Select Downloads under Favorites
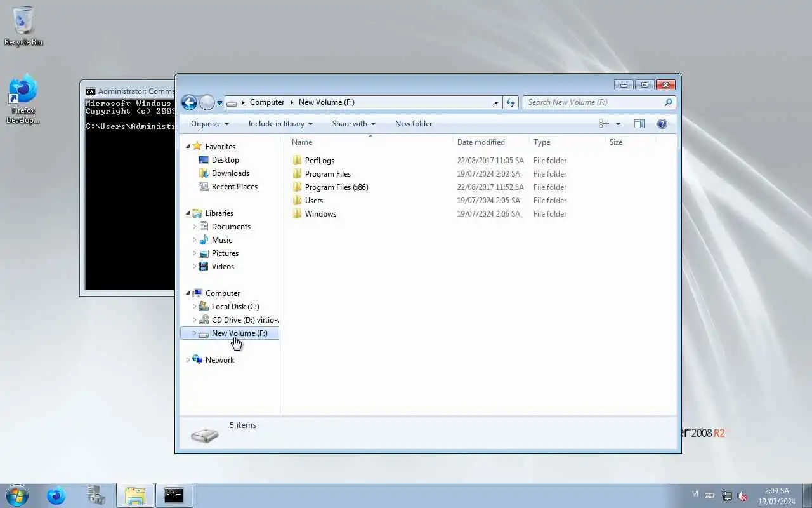The image size is (812, 508). (x=230, y=173)
